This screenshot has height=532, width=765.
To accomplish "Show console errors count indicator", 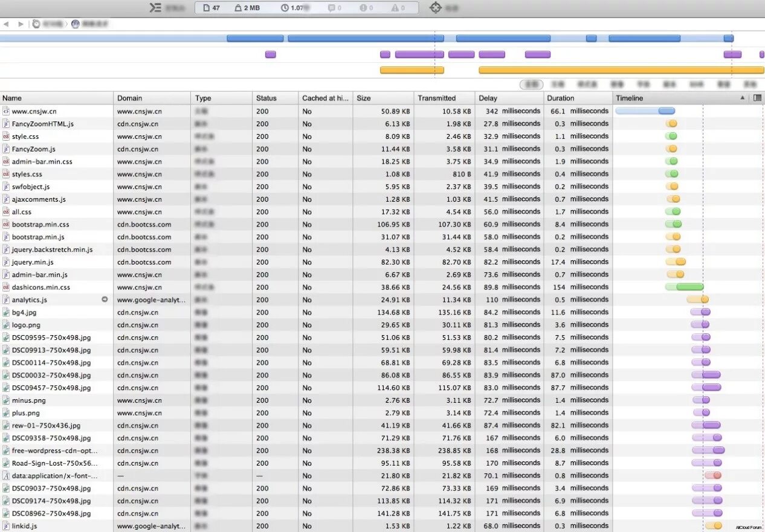I will coord(366,8).
